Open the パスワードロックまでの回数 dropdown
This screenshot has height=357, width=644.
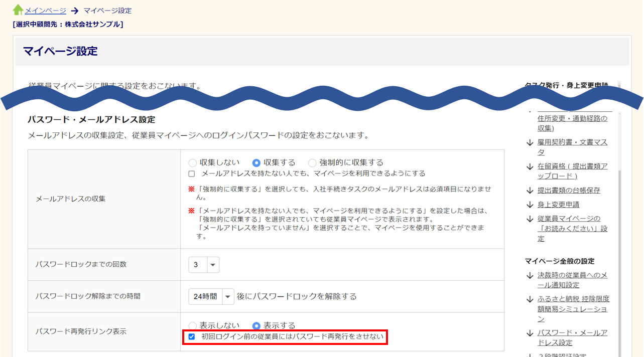tap(204, 265)
